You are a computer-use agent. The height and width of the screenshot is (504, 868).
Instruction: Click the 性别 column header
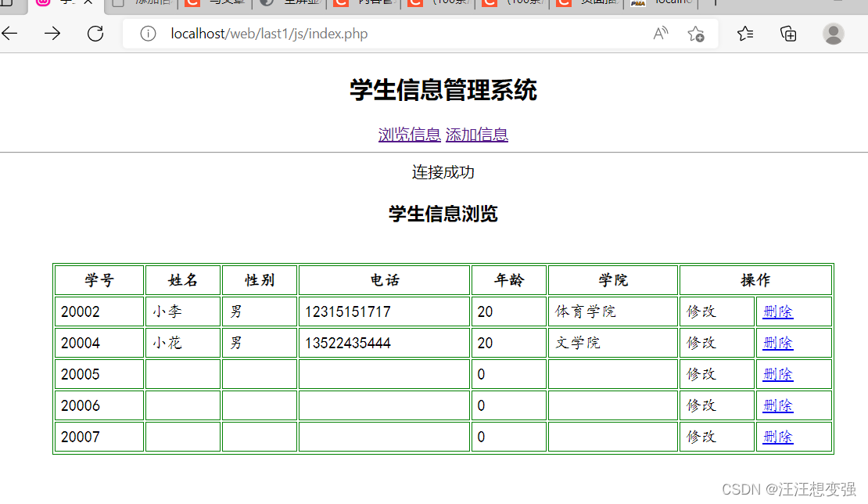pos(260,280)
